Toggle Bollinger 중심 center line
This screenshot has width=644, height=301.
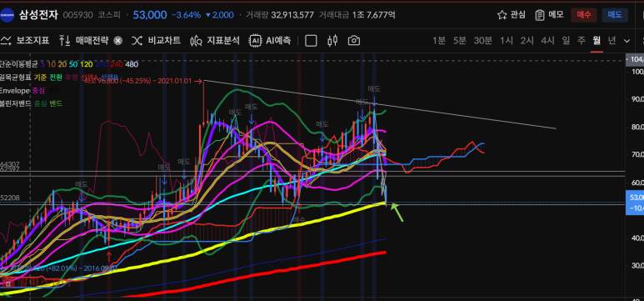pyautogui.click(x=40, y=103)
